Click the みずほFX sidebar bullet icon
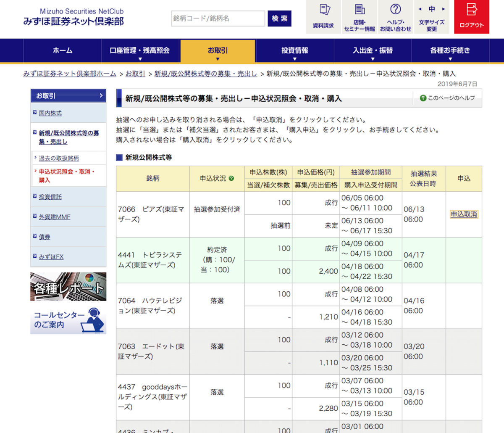Viewport: 504px width, 433px height. coord(35,256)
